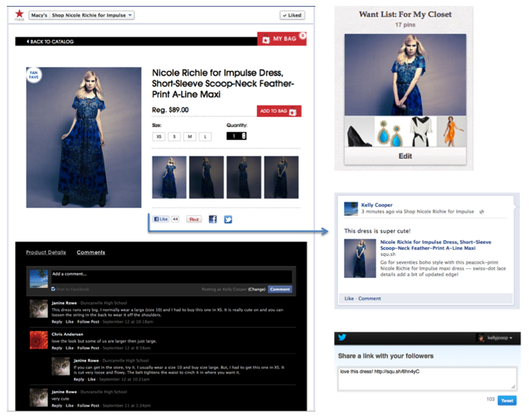
Task: Share via the Twitter bird icon
Action: click(228, 220)
